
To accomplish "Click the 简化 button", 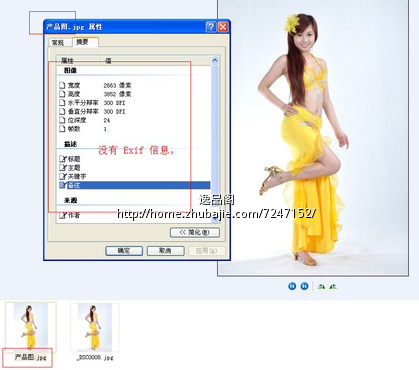I will click(x=195, y=232).
